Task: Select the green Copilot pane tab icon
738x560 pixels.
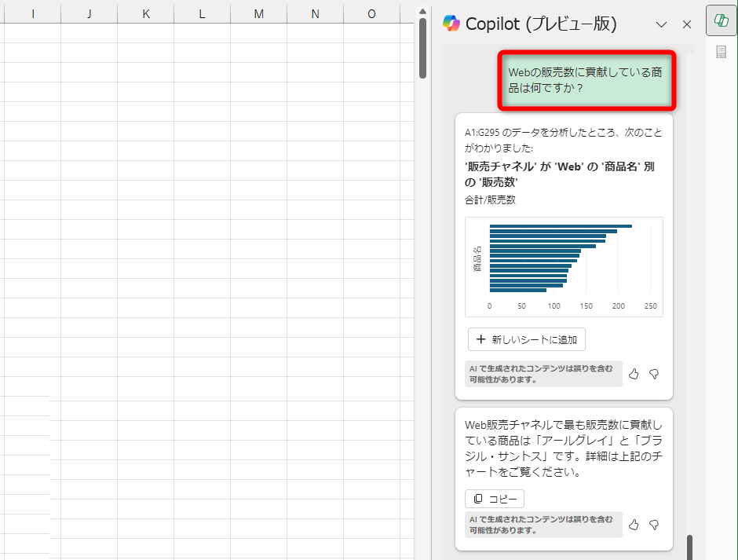Action: point(721,20)
